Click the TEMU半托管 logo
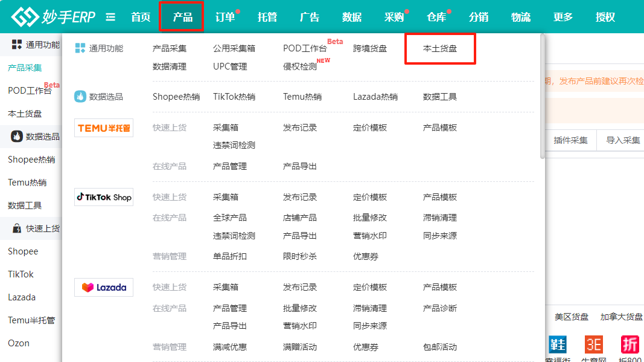This screenshot has width=644, height=362. point(104,128)
